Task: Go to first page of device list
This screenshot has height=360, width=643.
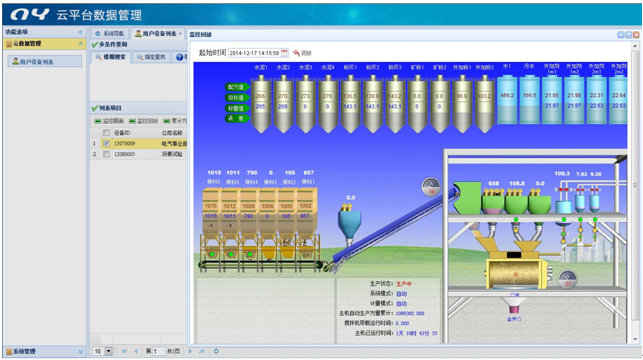Action: click(x=124, y=351)
